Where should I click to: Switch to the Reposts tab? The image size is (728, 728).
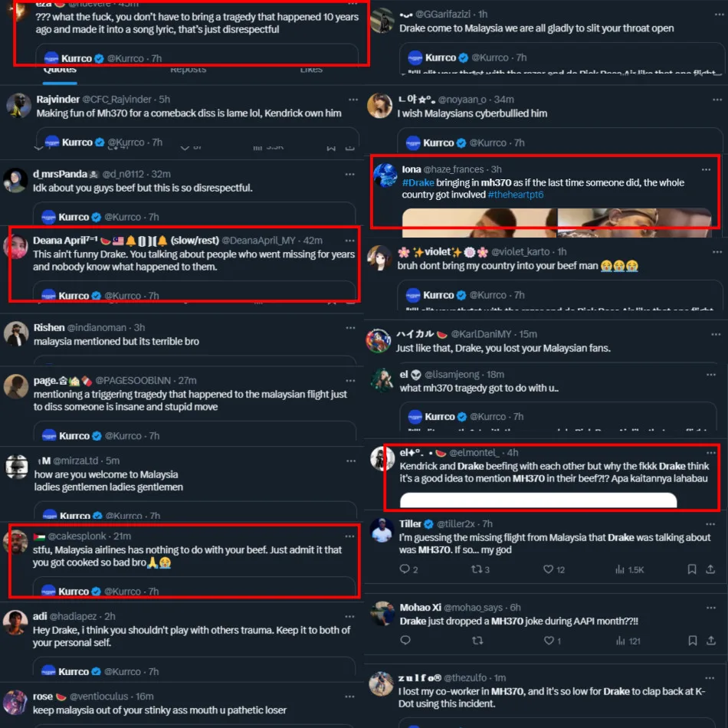pyautogui.click(x=188, y=71)
